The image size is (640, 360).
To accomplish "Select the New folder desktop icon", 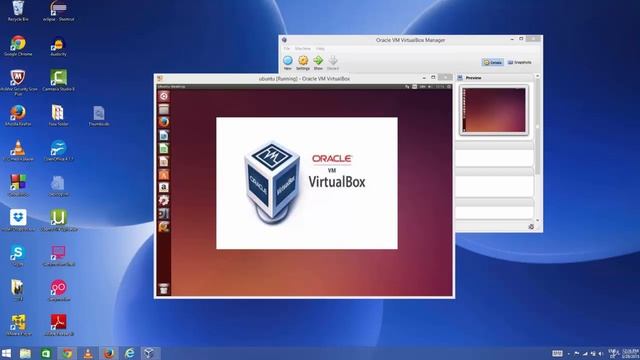I will [x=58, y=116].
